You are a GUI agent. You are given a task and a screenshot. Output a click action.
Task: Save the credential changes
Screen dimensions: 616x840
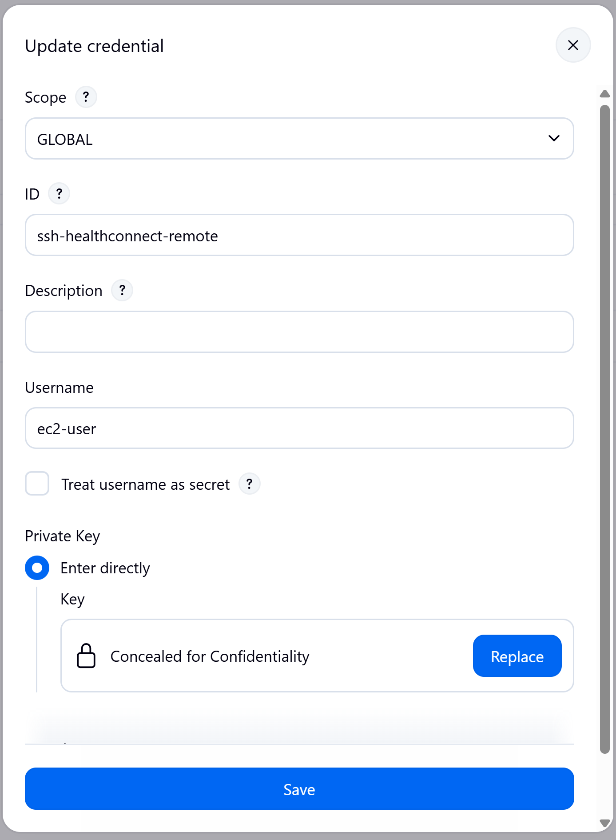[x=299, y=788]
